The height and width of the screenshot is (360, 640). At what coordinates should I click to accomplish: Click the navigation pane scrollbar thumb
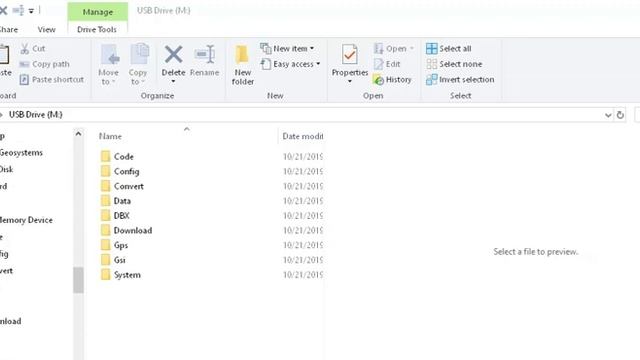tap(78, 280)
